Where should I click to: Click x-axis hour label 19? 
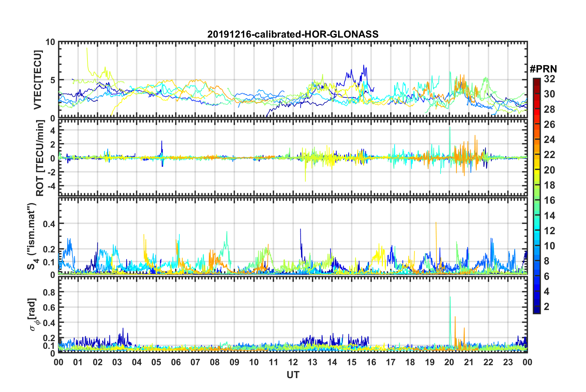pos(430,362)
